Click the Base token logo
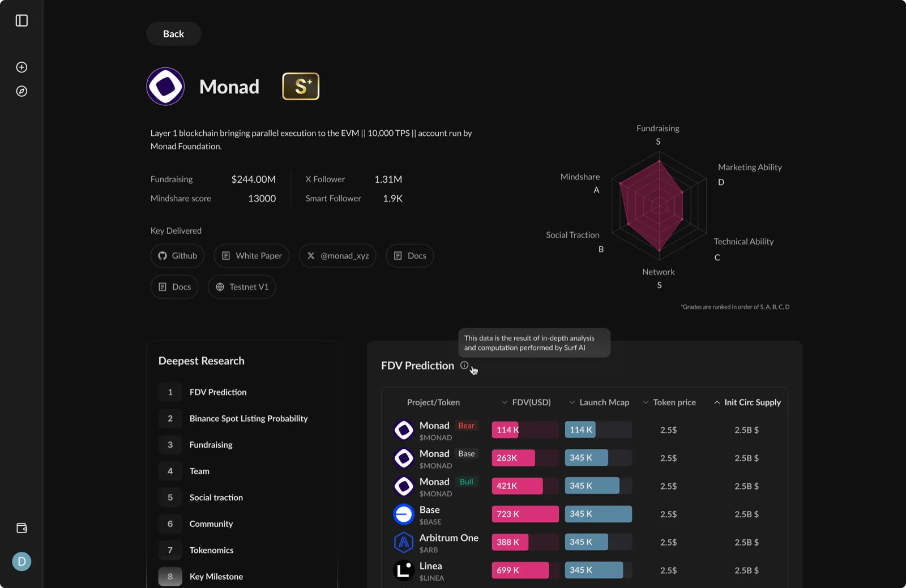 404,514
